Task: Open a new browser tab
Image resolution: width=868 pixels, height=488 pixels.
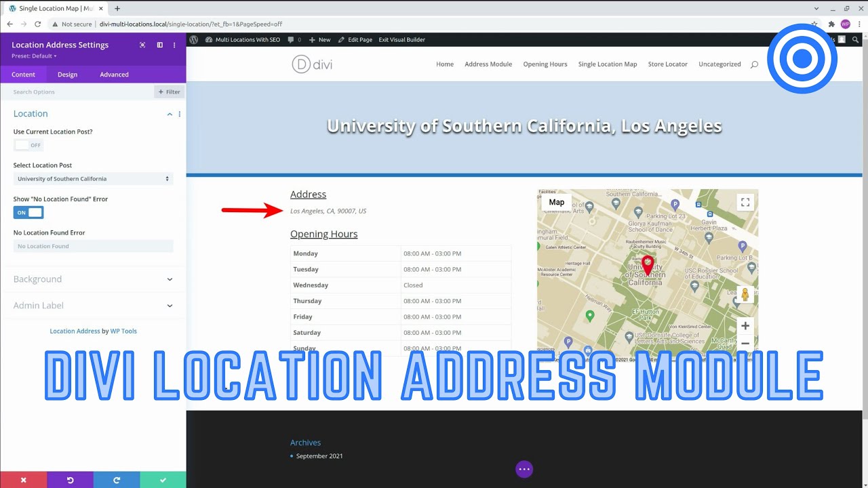Action: [117, 8]
